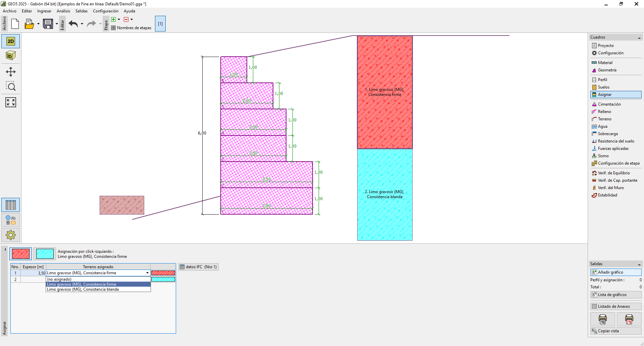Image resolution: width=644 pixels, height=346 pixels.
Task: Click the Añadir gráfico button
Action: point(615,272)
